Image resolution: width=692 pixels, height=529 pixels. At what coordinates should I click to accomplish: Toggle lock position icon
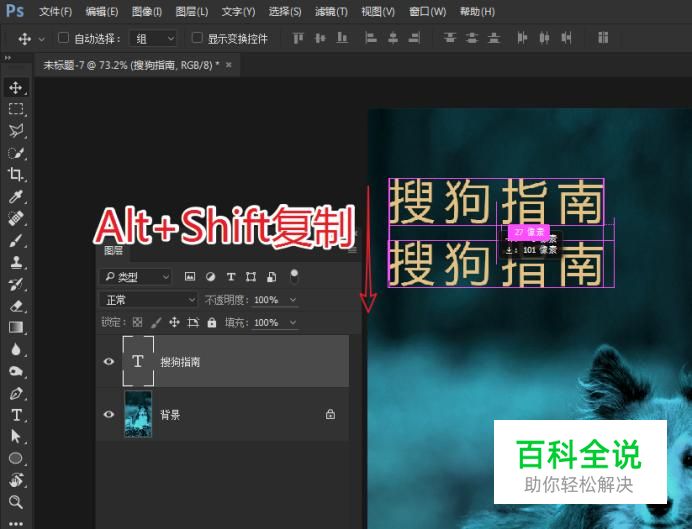point(174,323)
